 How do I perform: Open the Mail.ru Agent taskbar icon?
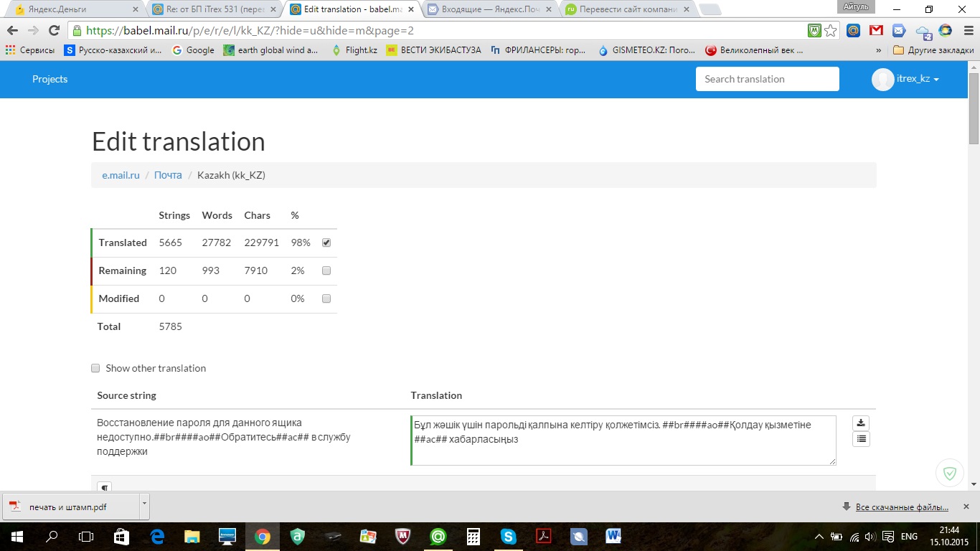pos(438,536)
